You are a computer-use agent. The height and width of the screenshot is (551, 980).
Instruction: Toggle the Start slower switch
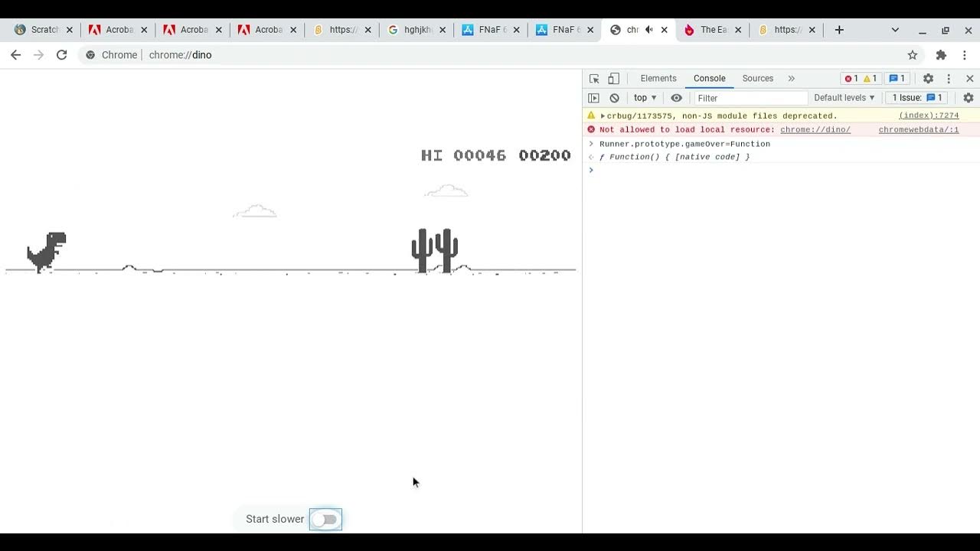click(x=325, y=520)
